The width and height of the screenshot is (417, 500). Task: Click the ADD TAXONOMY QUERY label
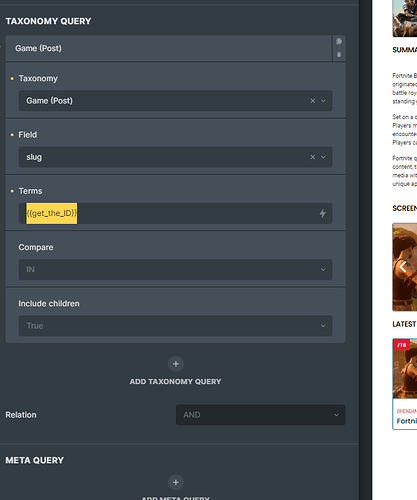tap(175, 382)
